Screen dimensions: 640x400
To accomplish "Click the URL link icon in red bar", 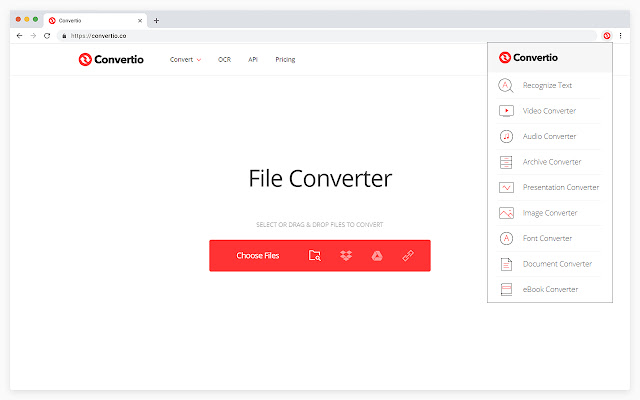I will (x=408, y=256).
